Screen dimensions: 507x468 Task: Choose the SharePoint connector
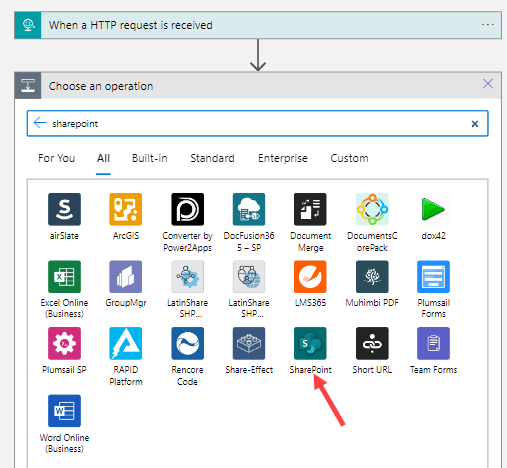tap(310, 343)
